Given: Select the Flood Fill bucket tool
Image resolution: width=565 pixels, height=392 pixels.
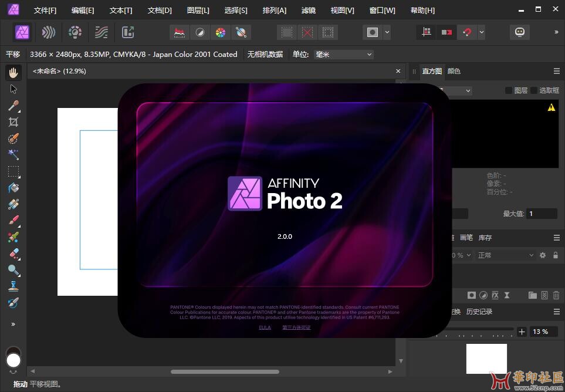Looking at the screenshot, I should 13,188.
